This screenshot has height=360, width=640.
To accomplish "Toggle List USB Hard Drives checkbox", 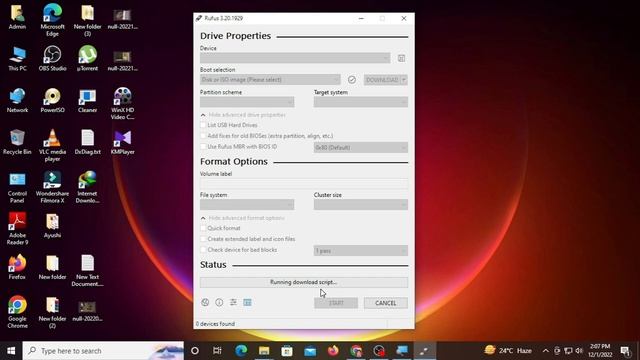I will click(203, 125).
